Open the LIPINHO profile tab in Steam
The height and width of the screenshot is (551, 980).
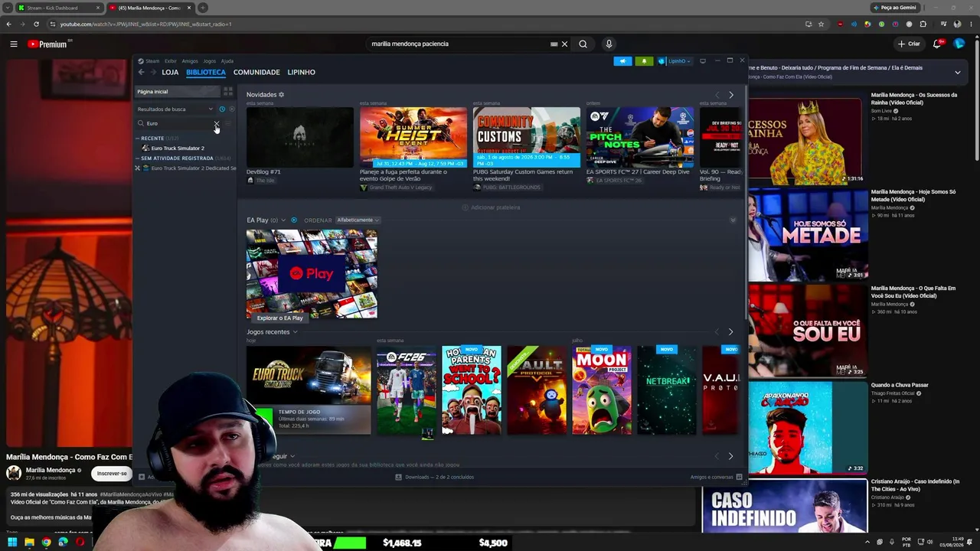pyautogui.click(x=301, y=72)
